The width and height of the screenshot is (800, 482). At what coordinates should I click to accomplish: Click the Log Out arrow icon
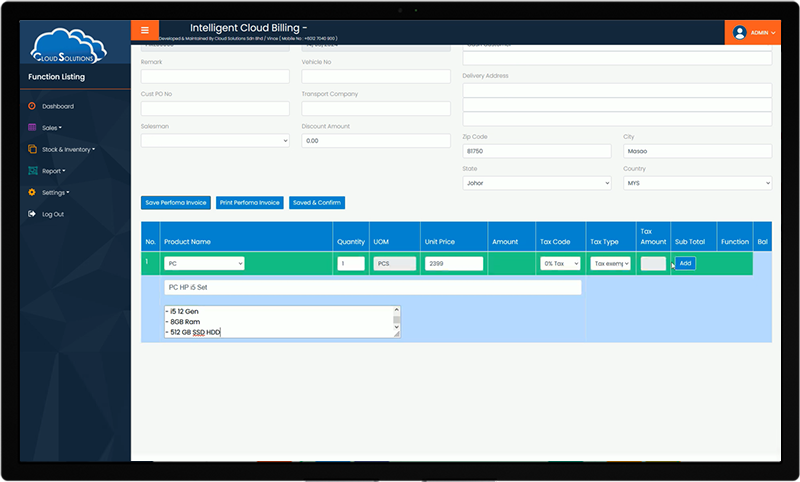pyautogui.click(x=32, y=214)
